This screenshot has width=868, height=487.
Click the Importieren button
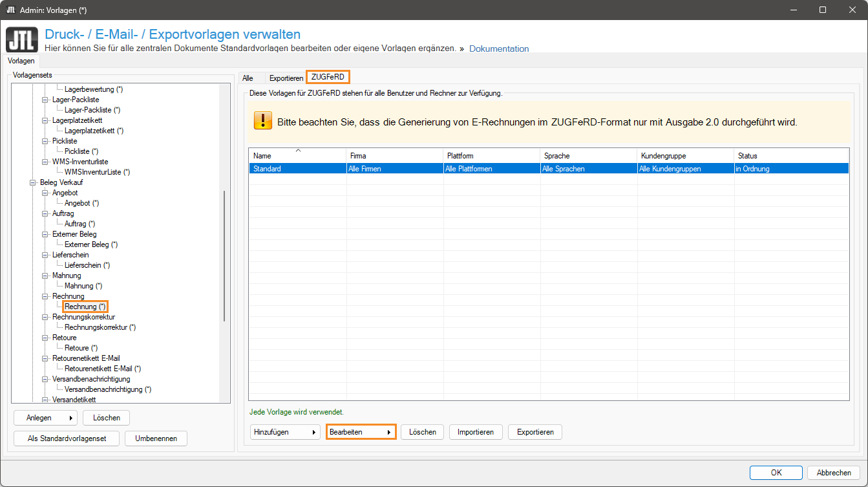[475, 432]
